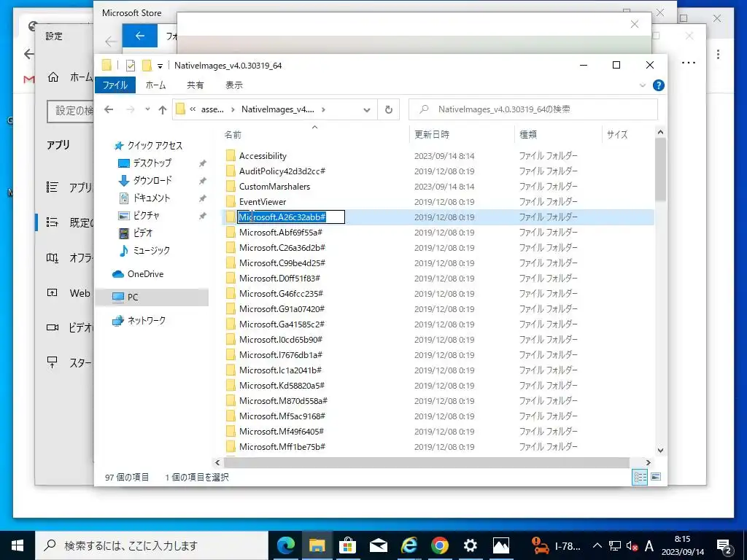
Task: Click the NativeImages_v4.0.30319_64の検索 search box
Action: pos(533,109)
